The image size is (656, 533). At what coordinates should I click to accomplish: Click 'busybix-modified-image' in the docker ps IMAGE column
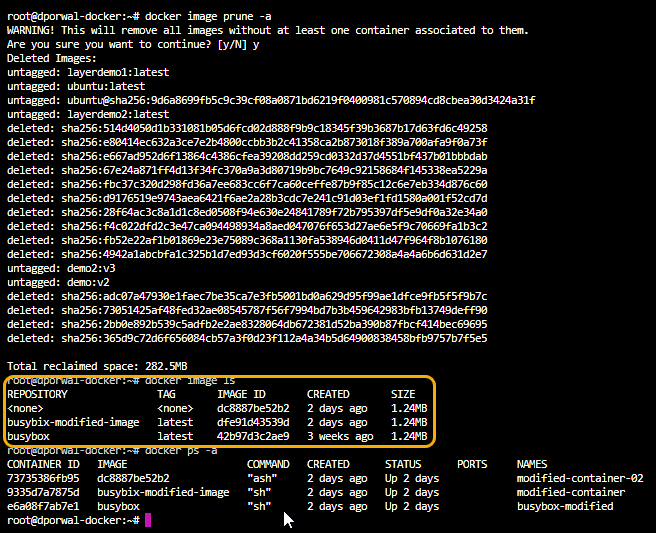pos(163,492)
